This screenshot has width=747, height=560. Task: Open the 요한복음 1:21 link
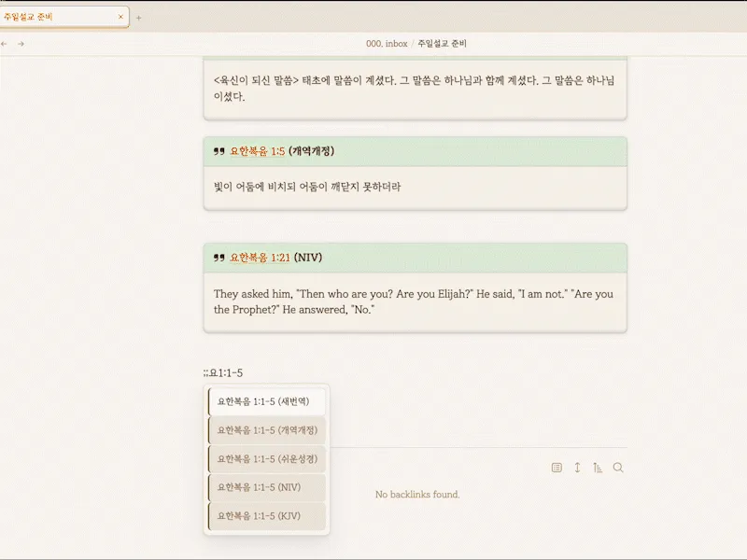[x=261, y=258]
